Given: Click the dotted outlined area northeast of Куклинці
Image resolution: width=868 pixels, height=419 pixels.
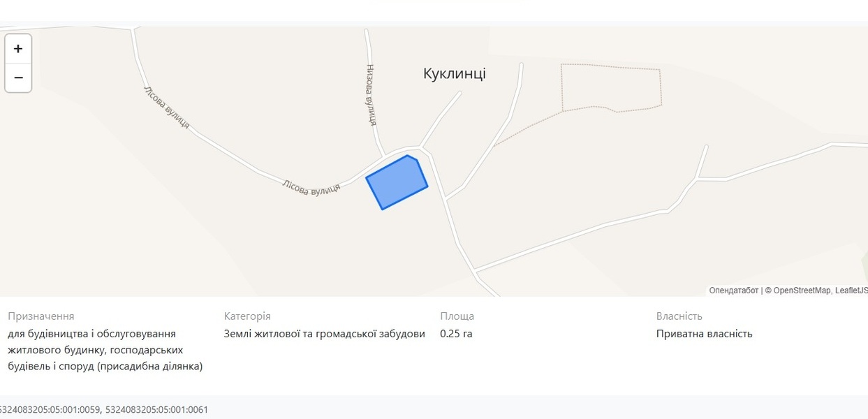Looking at the screenshot, I should 611,88.
